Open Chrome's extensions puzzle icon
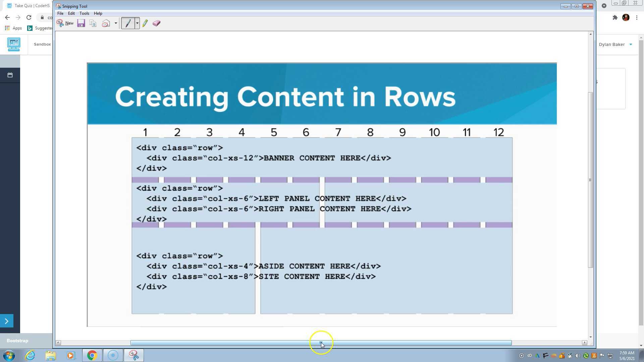The width and height of the screenshot is (644, 362). 615,17
